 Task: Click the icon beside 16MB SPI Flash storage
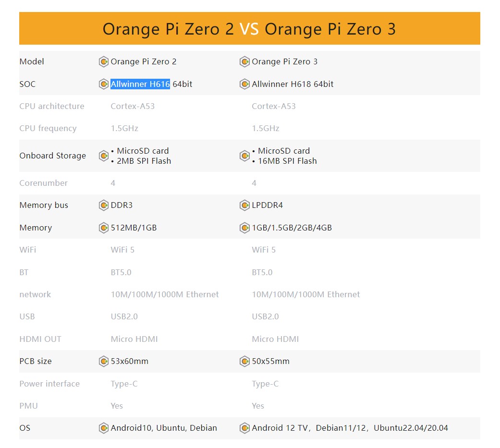tap(244, 156)
